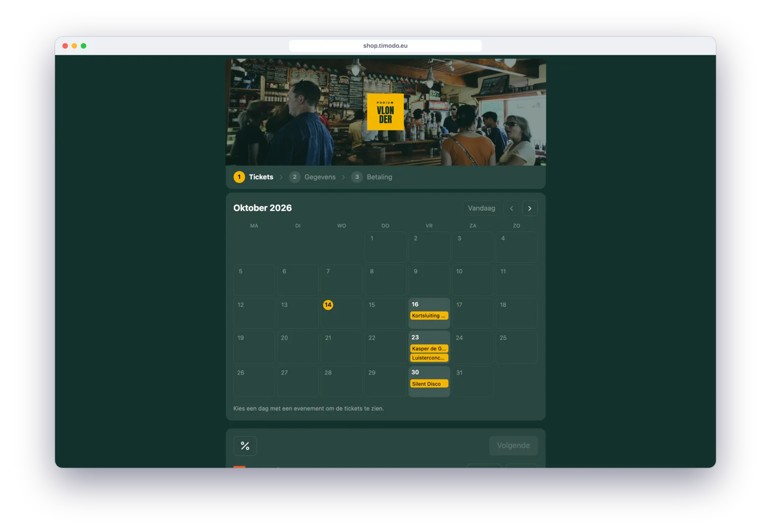Click day 31 in the calendar
Viewport: 771px width, 532px height.
click(473, 382)
